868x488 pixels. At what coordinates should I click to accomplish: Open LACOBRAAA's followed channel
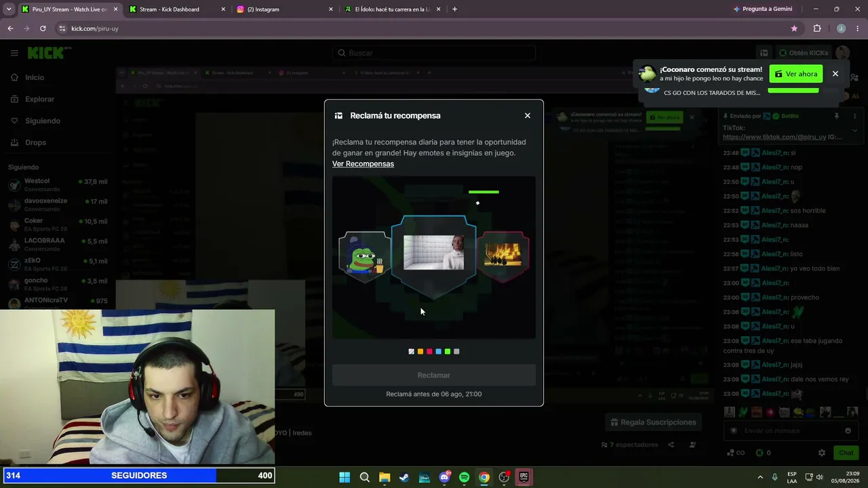pos(58,245)
